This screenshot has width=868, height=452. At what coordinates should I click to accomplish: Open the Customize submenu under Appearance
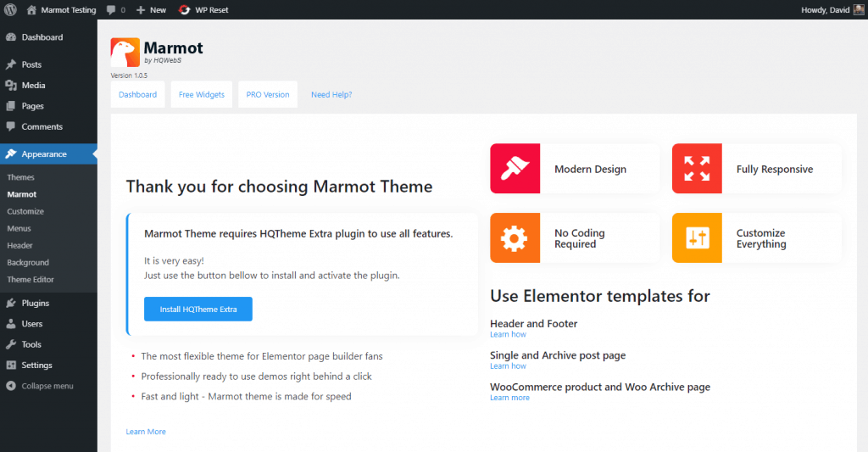25,211
